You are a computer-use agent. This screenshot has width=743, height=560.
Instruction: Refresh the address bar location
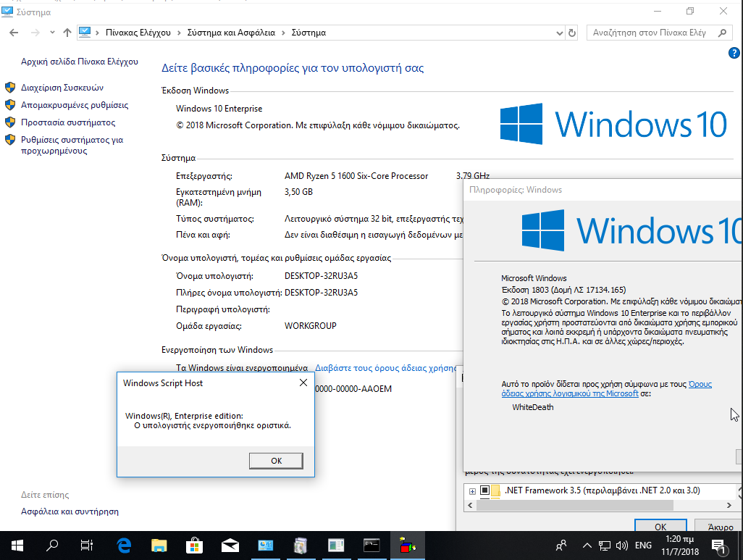572,33
